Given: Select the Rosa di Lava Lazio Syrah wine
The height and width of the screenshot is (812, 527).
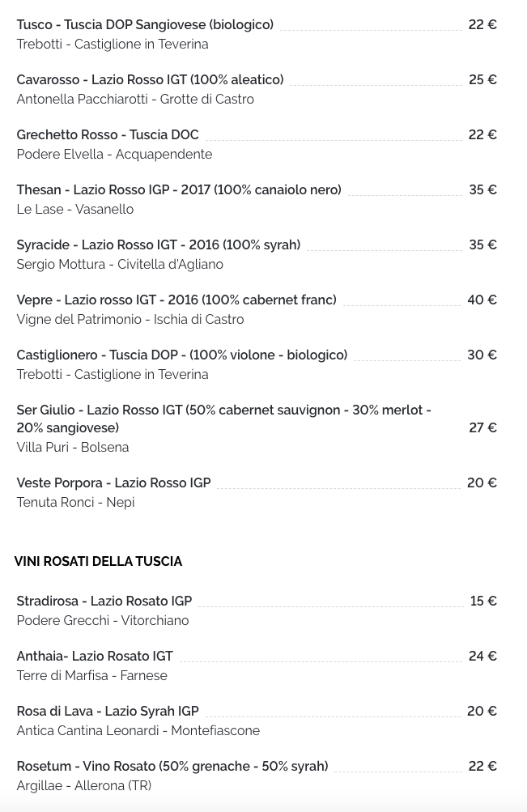Looking at the screenshot, I should pos(108,711).
